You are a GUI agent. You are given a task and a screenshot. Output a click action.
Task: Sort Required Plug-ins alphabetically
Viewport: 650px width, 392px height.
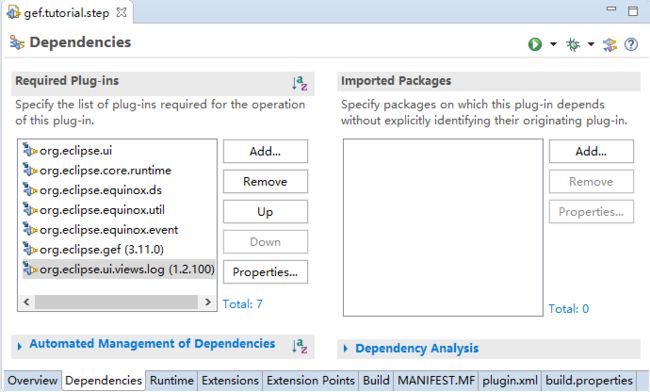299,83
